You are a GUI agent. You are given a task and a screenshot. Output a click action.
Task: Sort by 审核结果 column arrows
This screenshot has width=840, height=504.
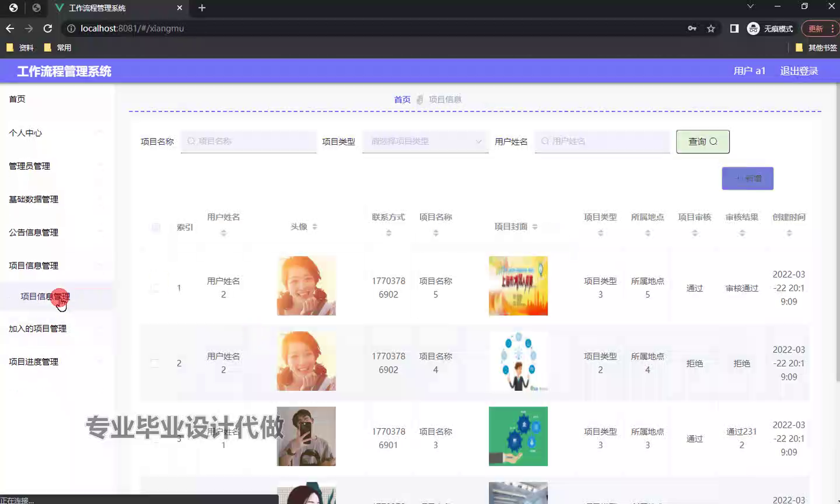(742, 233)
